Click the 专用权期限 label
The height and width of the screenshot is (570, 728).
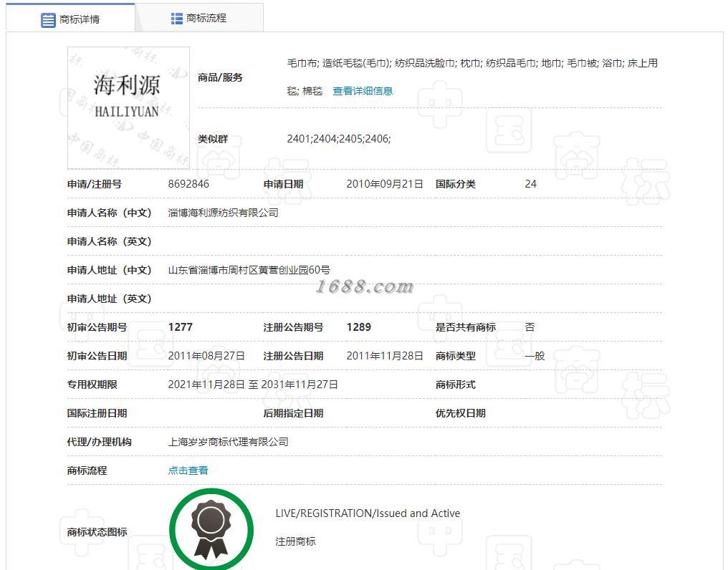click(x=92, y=385)
